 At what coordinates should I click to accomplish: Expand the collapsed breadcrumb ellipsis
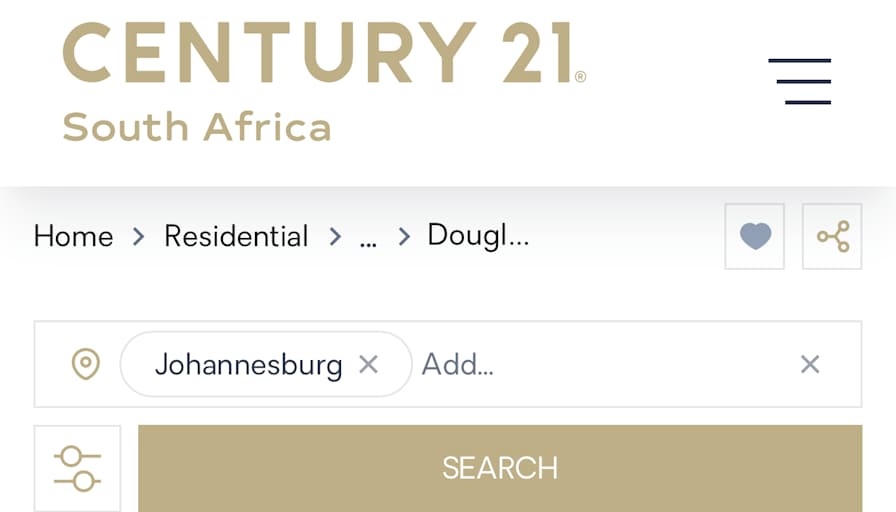pos(368,240)
